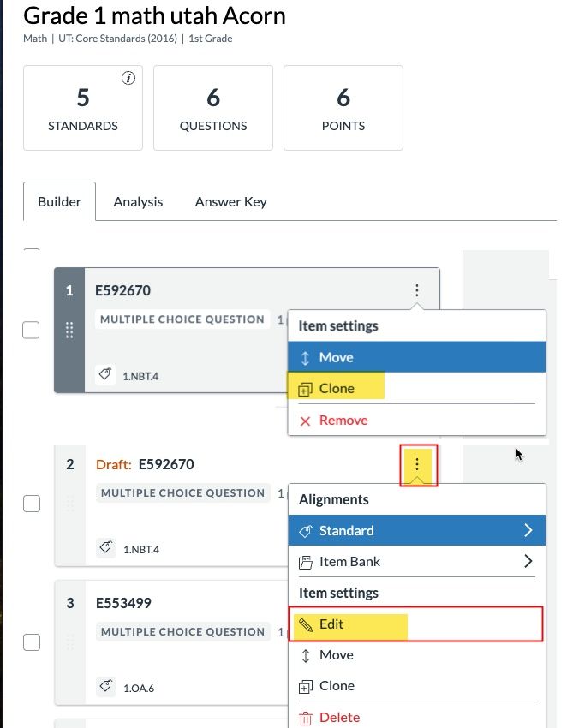Image resolution: width=585 pixels, height=728 pixels.
Task: Check the checkbox for question 1
Action: [31, 330]
